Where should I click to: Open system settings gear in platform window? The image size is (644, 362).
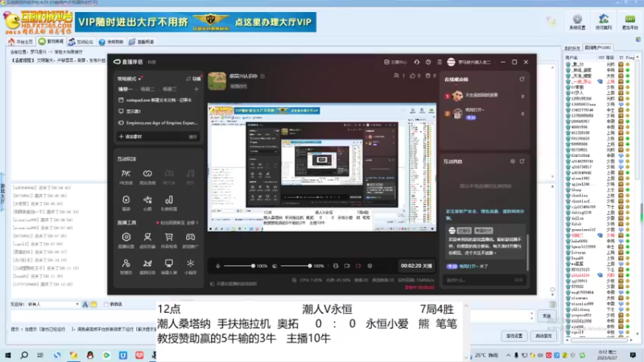pyautogui.click(x=577, y=22)
